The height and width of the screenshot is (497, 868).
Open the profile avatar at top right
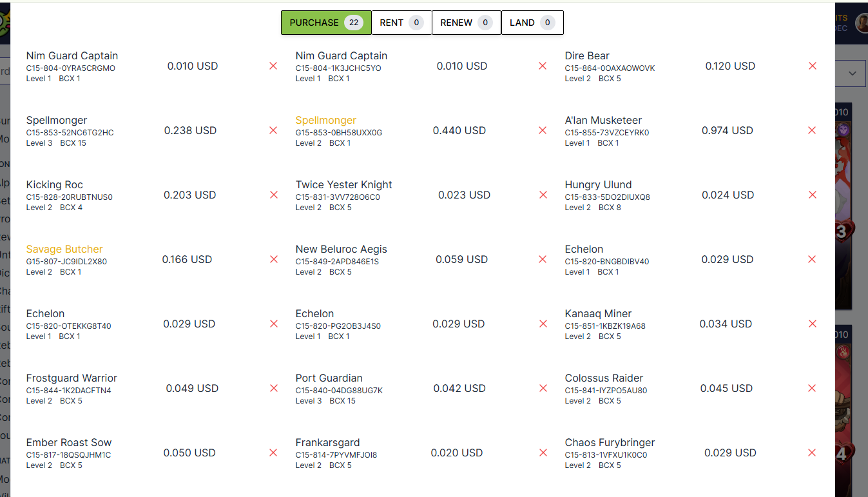[862, 23]
